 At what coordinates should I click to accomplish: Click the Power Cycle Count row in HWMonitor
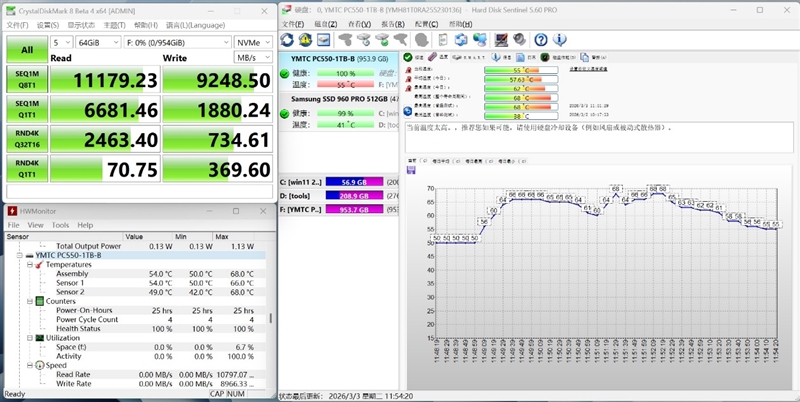tap(135, 319)
